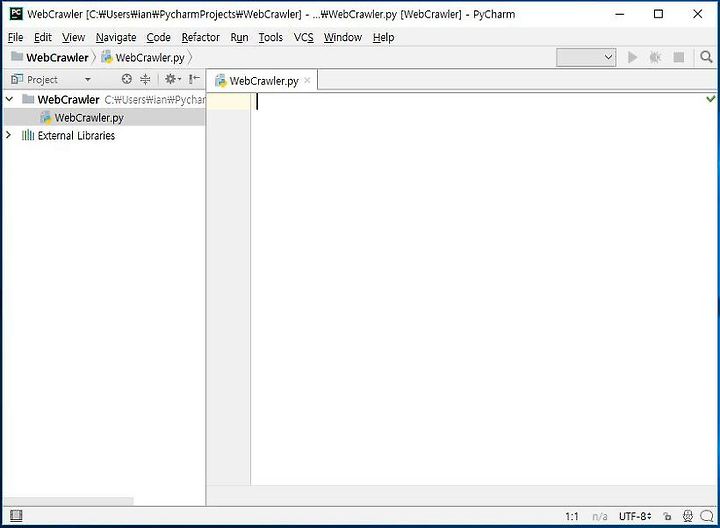This screenshot has width=720, height=528.
Task: Click the PyCharm logo in title bar
Action: pyautogui.click(x=16, y=14)
